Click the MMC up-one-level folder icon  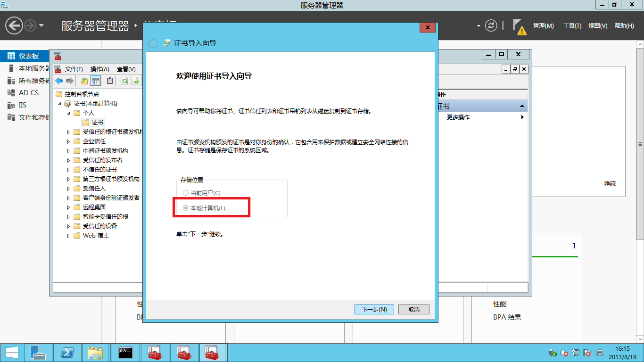click(x=84, y=81)
